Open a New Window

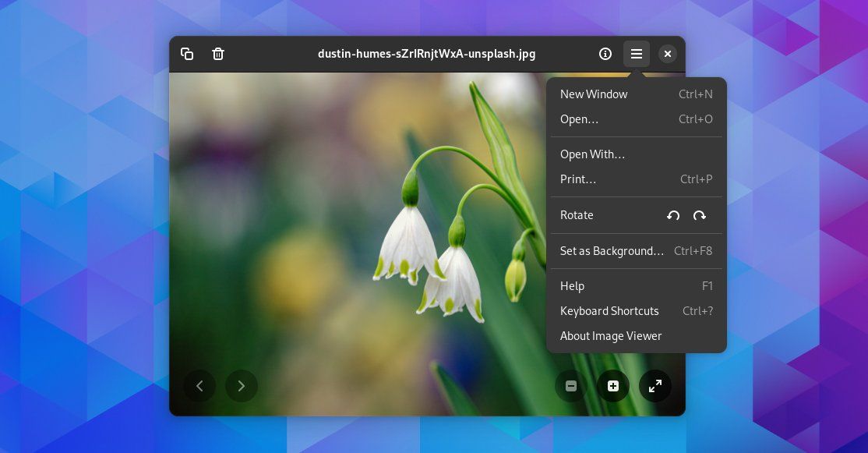tap(594, 94)
